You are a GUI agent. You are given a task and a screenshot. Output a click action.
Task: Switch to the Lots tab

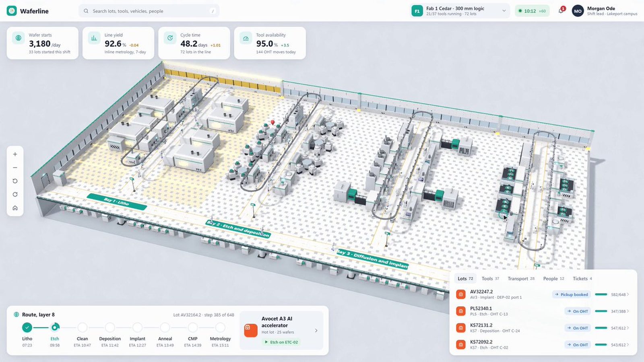pos(465,278)
